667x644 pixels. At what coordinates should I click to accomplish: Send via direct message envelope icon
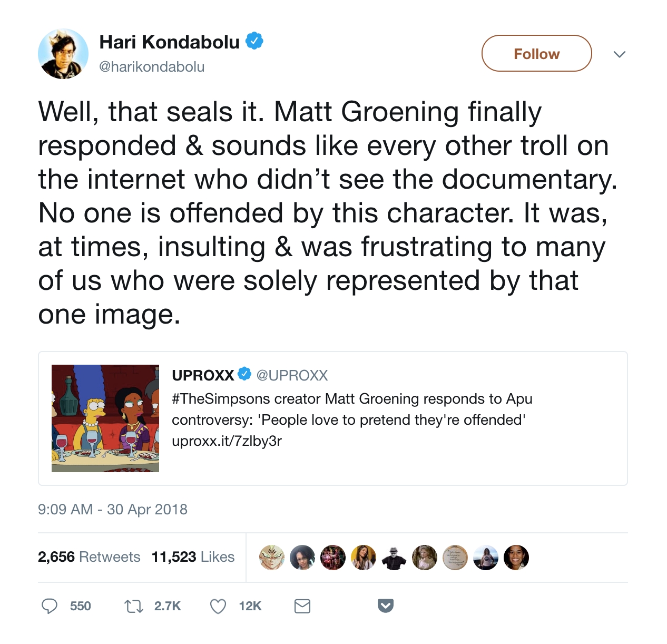tap(302, 607)
